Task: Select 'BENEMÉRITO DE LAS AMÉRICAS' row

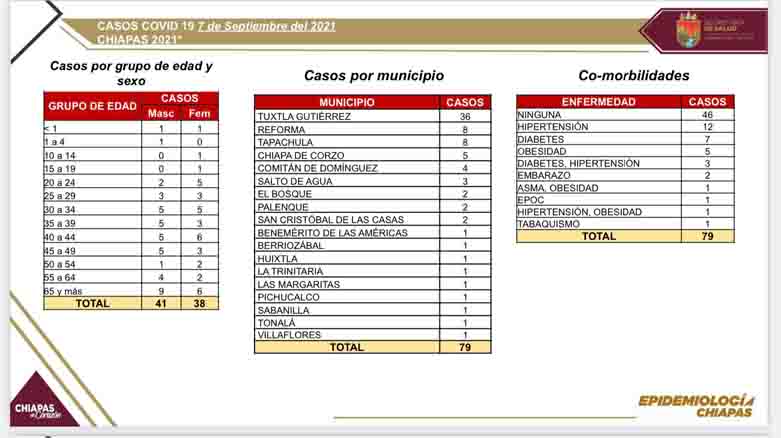Action: (x=373, y=233)
